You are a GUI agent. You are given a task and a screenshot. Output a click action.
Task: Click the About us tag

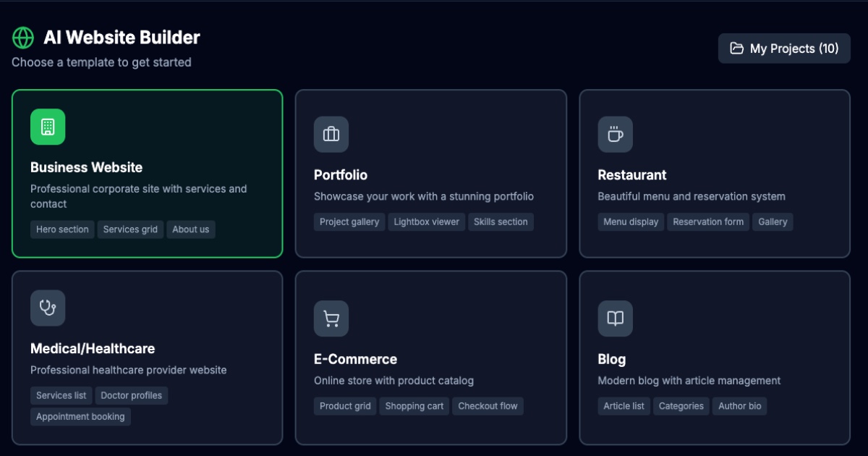[x=191, y=229]
